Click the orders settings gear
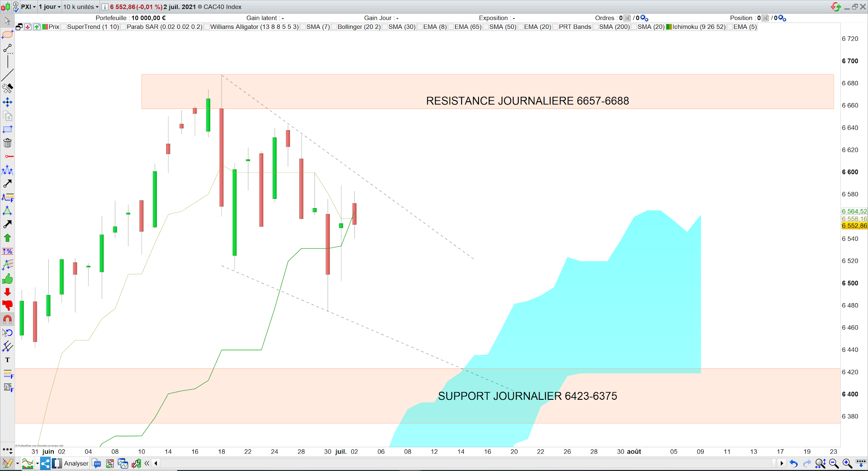The image size is (868, 471). click(x=644, y=18)
